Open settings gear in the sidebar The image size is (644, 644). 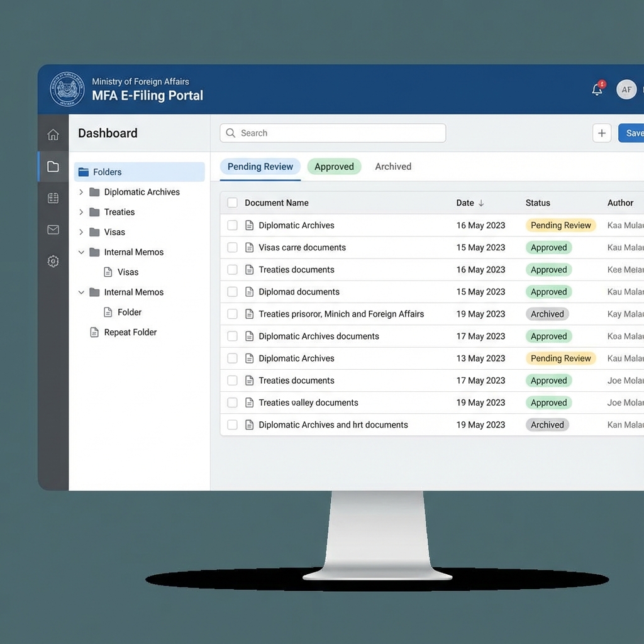point(53,262)
